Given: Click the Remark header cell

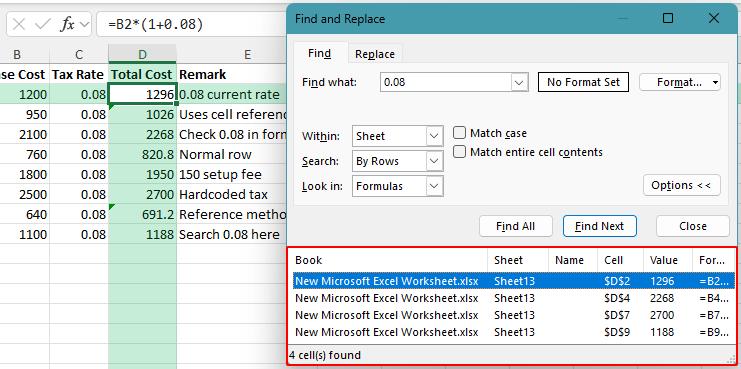Looking at the screenshot, I should [x=232, y=75].
